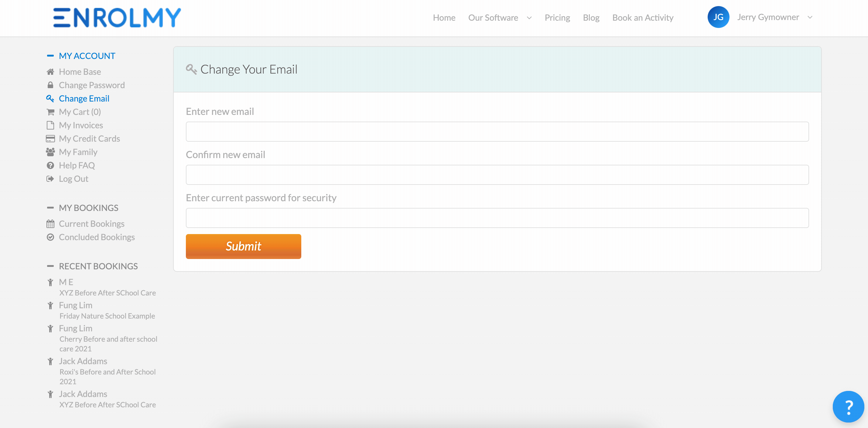868x428 pixels.
Task: Open Friday Nature School Example booking text
Action: (x=107, y=316)
